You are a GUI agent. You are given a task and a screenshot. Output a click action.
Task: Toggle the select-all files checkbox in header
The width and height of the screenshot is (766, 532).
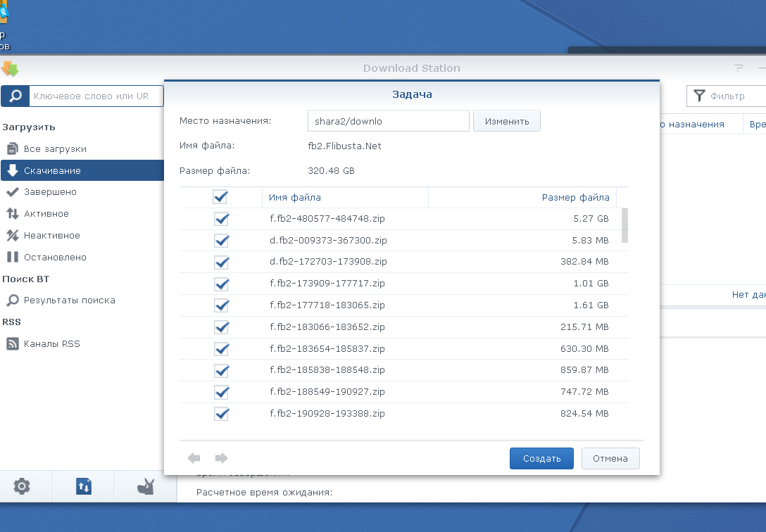[220, 197]
